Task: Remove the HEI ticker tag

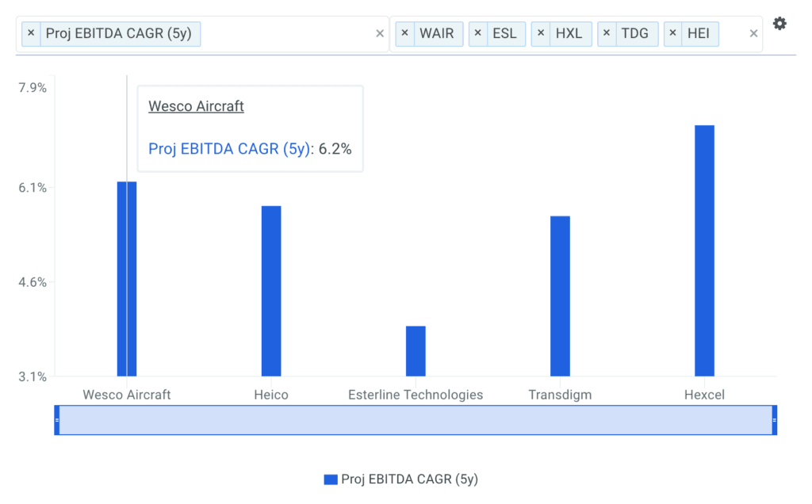Action: [x=673, y=33]
